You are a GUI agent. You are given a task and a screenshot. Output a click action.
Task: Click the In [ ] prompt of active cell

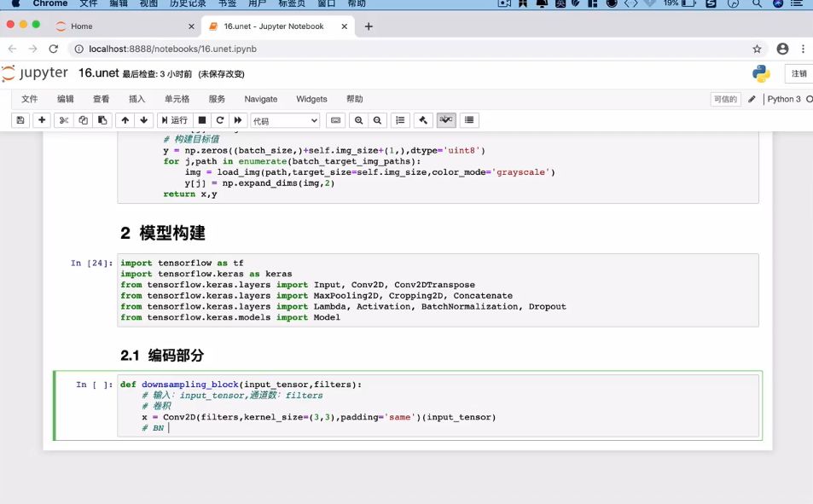[94, 385]
